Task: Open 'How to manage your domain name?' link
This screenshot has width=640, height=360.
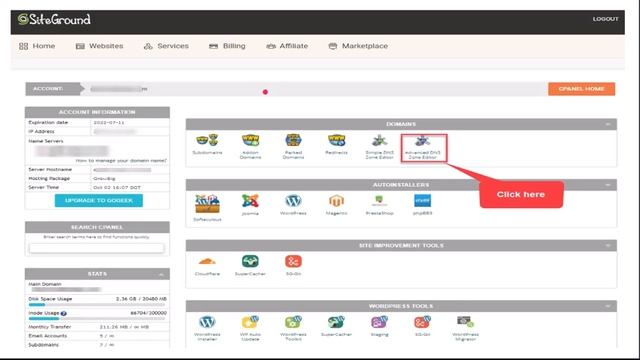Action: (x=121, y=160)
